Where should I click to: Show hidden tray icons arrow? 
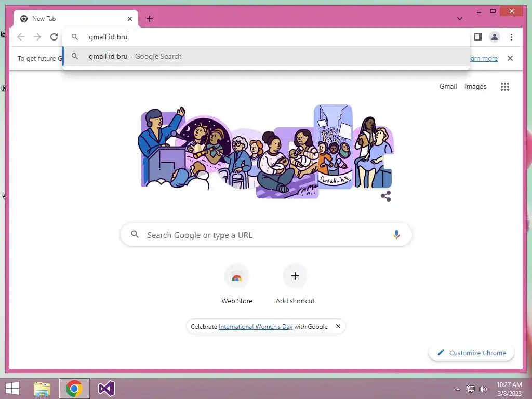(x=458, y=389)
